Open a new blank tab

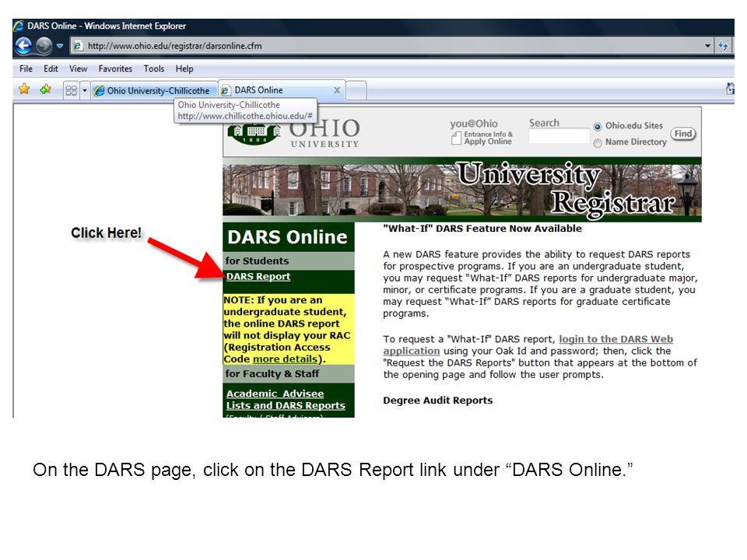(356, 90)
